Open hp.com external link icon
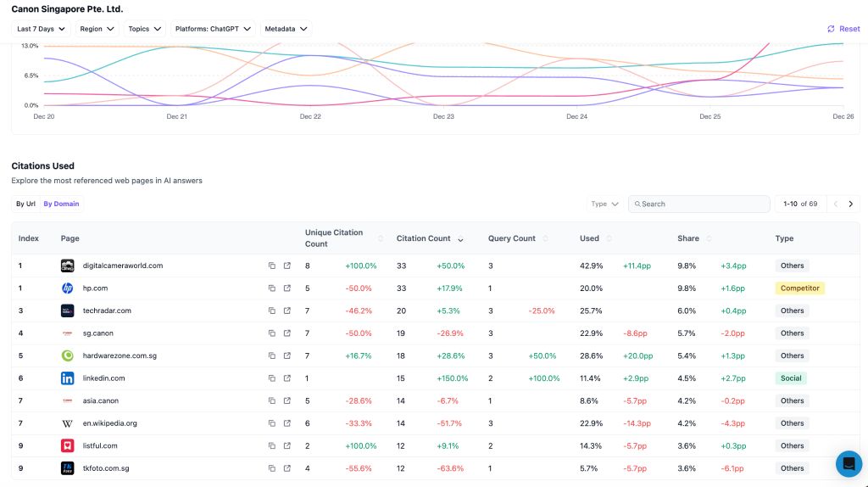Image resolution: width=868 pixels, height=487 pixels. pos(287,288)
